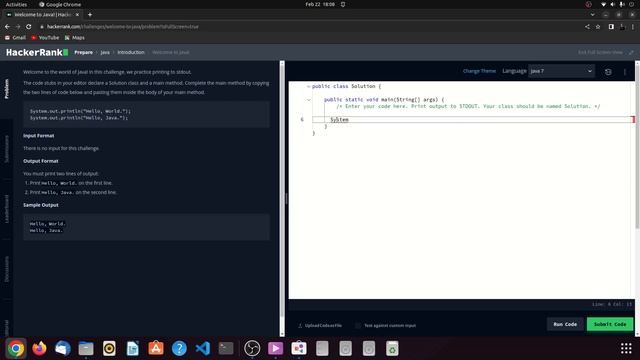Launch Visual Studio Code from the dock
The height and width of the screenshot is (360, 640).
click(x=202, y=348)
